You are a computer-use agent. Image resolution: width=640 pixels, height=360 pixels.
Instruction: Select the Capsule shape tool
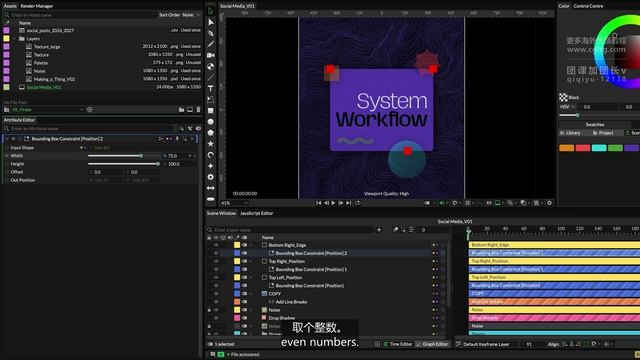pyautogui.click(x=211, y=199)
